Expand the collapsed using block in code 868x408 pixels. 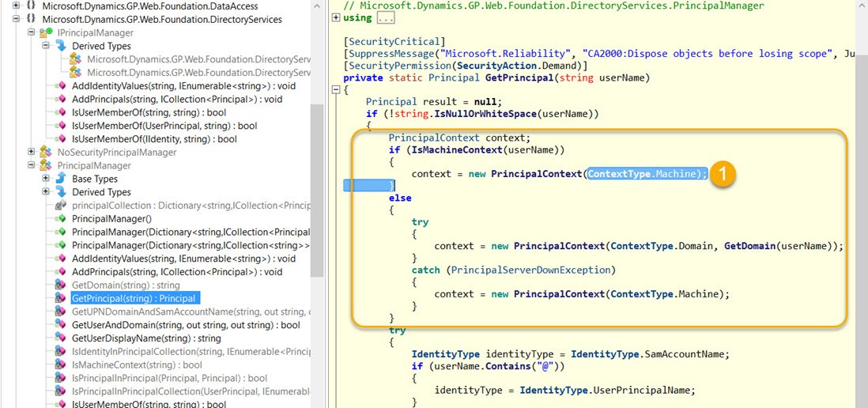coord(335,17)
